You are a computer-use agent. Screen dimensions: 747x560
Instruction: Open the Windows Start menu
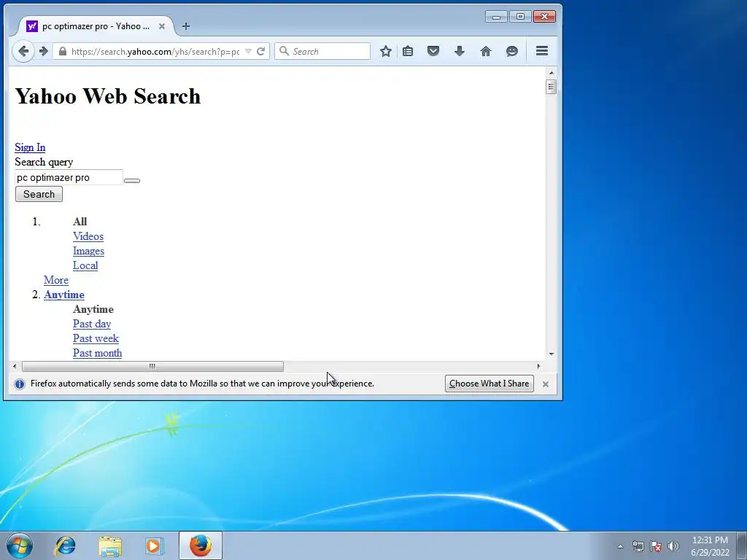coord(20,545)
